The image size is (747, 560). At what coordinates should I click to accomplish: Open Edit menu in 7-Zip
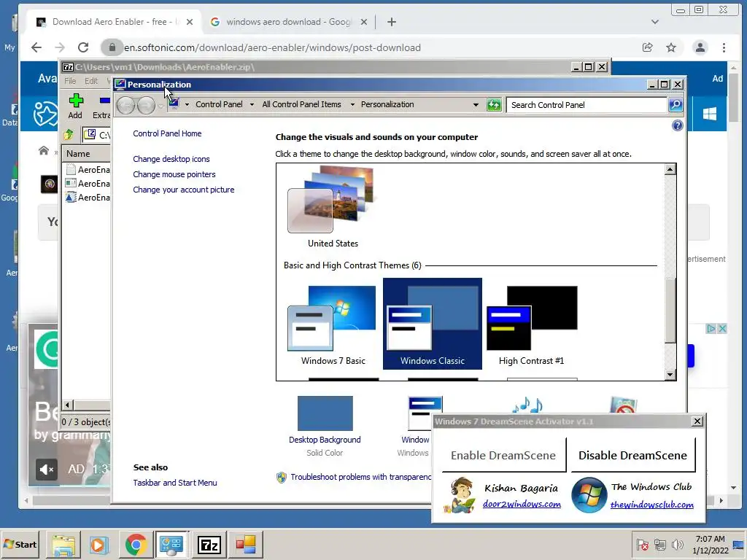pos(91,81)
